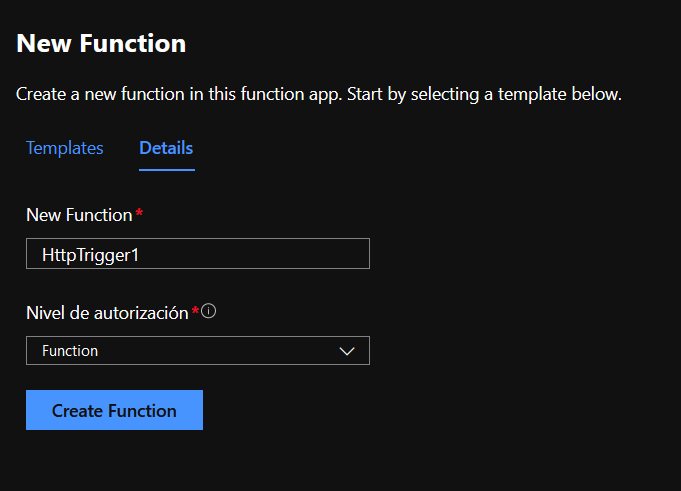Click the description text about selecting a template
Screen dimensions: 681x491
(x=319, y=94)
